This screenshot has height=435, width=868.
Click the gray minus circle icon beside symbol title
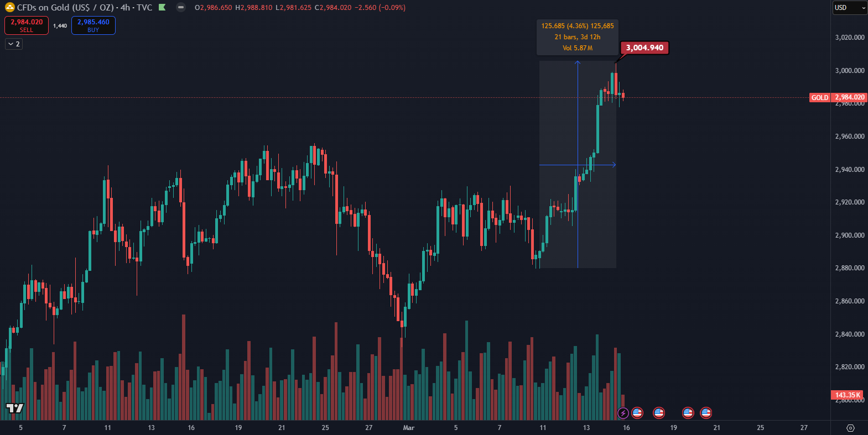click(181, 8)
